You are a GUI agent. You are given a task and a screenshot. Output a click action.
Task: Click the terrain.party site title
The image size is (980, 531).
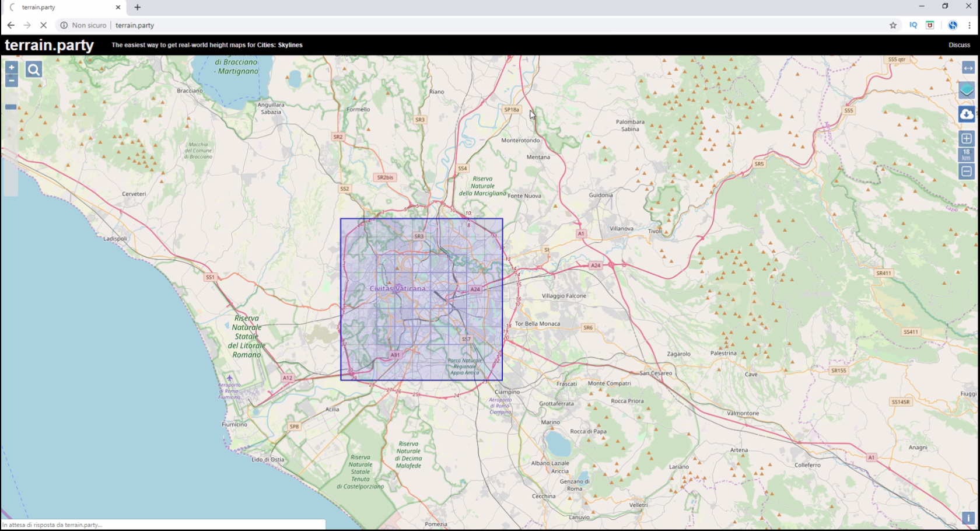click(50, 45)
